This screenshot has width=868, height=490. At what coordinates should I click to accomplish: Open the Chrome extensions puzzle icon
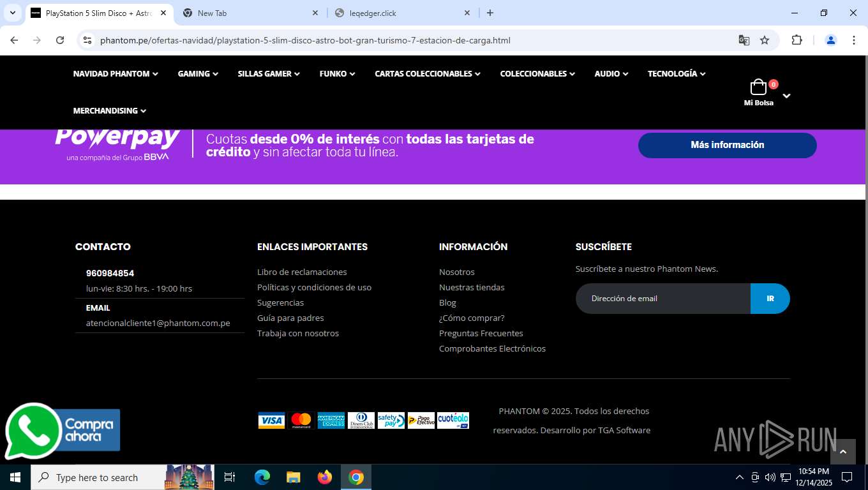(797, 40)
